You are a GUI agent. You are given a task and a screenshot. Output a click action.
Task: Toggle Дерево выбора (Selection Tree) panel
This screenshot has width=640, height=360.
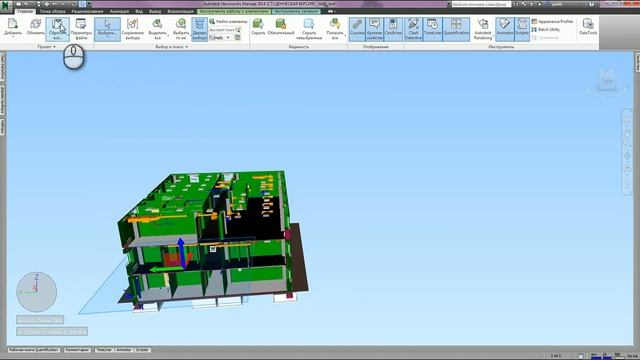(x=200, y=29)
